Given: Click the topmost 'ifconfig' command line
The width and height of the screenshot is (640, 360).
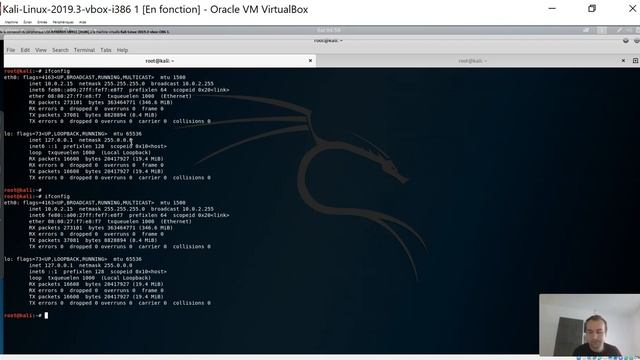Looking at the screenshot, I should (x=37, y=71).
